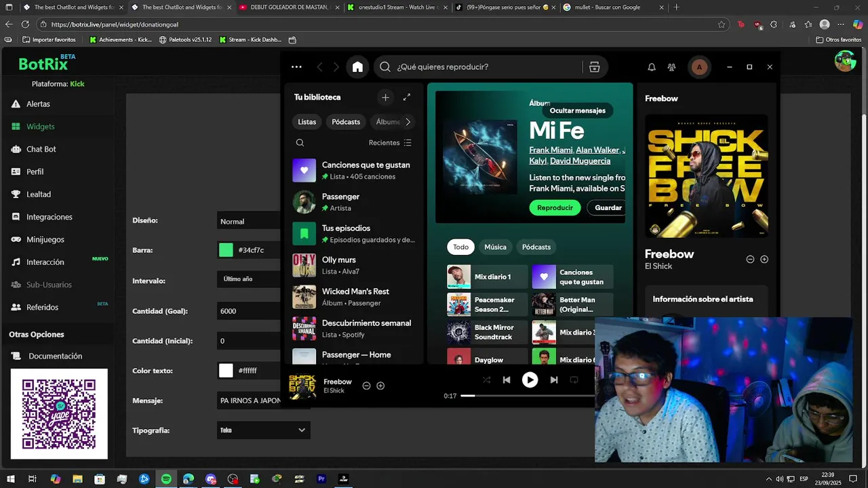This screenshot has width=868, height=488.
Task: Select Música filter in Spotify home
Action: (495, 247)
